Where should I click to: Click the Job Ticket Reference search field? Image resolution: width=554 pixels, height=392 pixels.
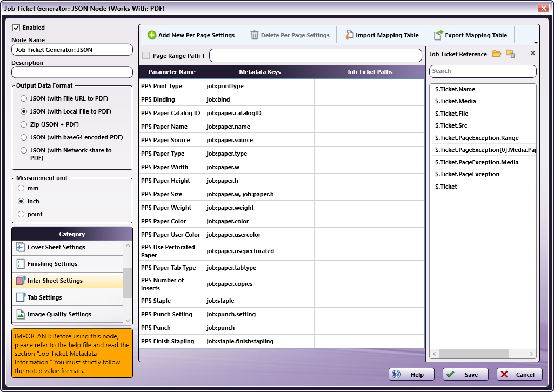coord(483,71)
